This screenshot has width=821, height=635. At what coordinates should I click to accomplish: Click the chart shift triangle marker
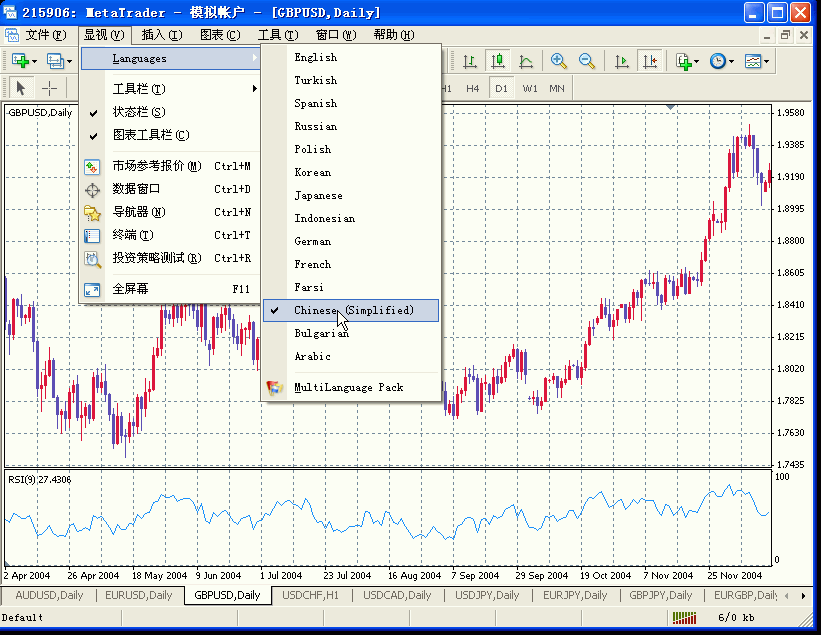pos(670,107)
